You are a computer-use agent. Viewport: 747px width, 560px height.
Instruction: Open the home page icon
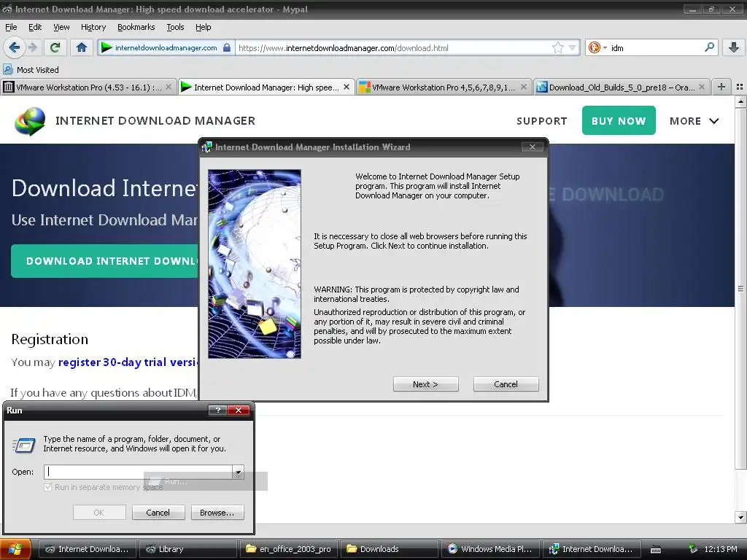click(82, 47)
